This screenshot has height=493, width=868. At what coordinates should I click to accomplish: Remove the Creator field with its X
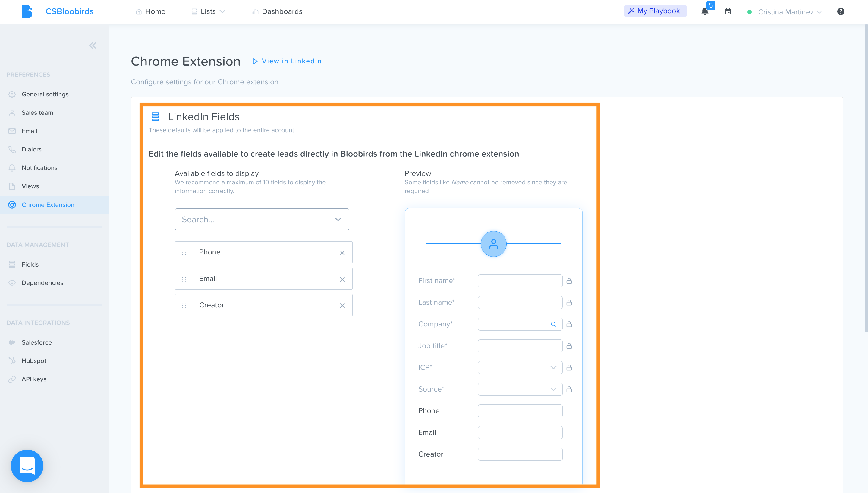click(342, 306)
